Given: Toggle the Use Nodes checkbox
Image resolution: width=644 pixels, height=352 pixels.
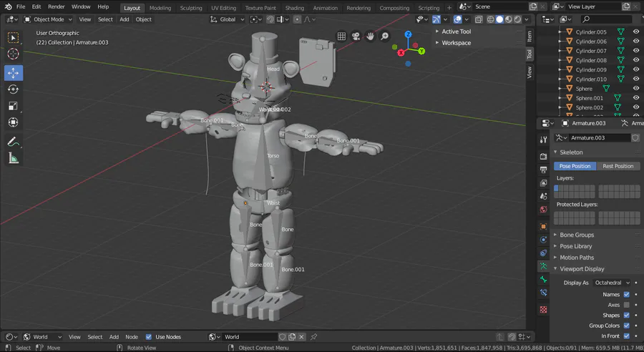Looking at the screenshot, I should [149, 337].
